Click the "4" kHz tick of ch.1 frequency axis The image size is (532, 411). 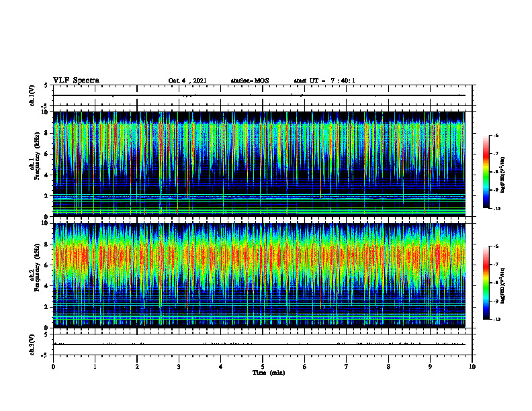pyautogui.click(x=47, y=175)
